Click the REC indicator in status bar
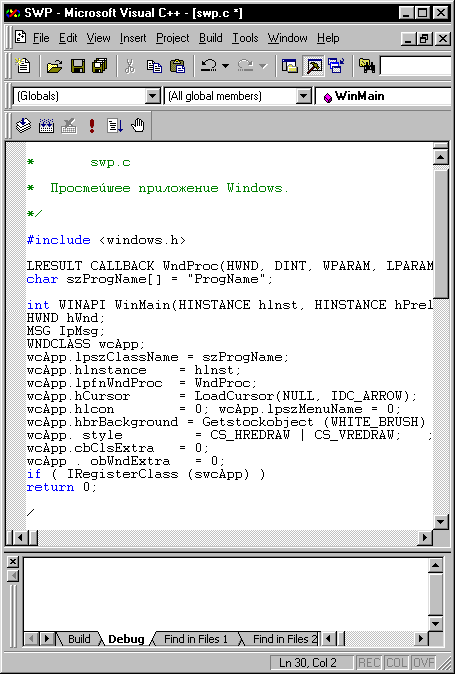 pos(369,662)
